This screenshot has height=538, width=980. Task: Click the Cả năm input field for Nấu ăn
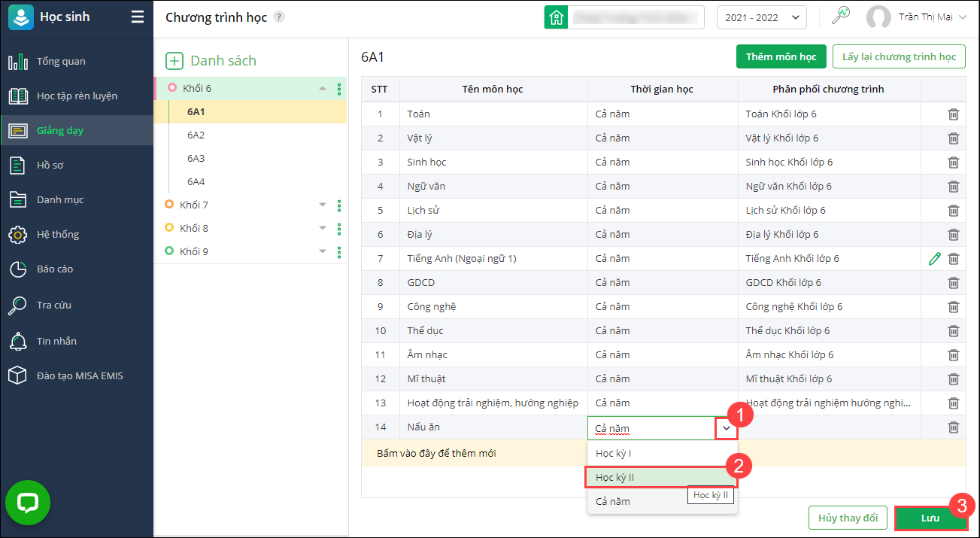[652, 428]
